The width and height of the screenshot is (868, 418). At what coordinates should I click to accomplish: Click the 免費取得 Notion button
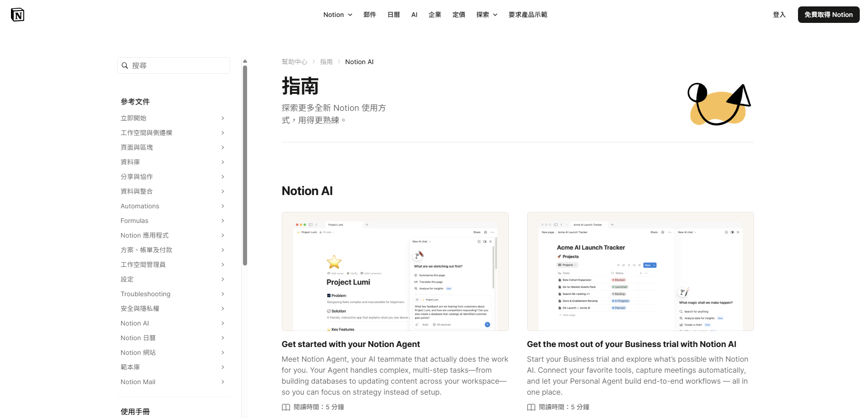(828, 15)
